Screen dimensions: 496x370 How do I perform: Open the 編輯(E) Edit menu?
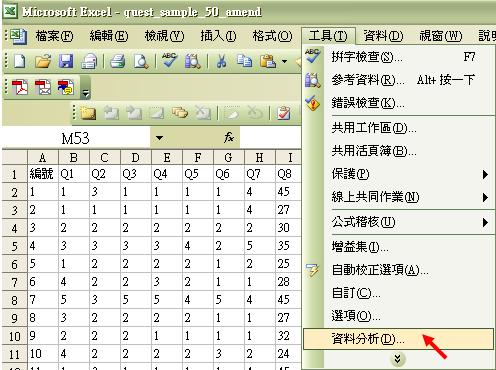point(109,36)
